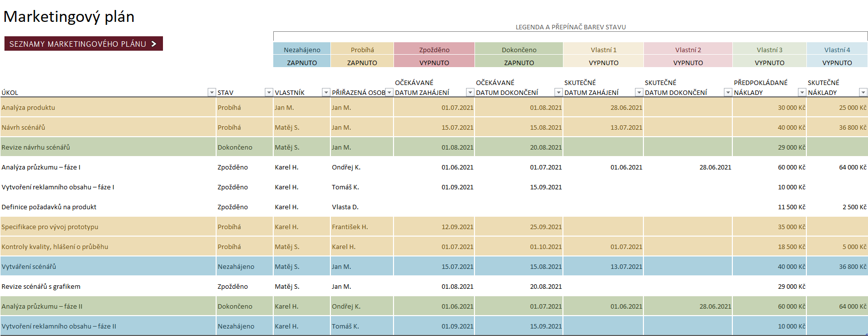Click actual cost 5 000 Kč
868x336 pixels.
(x=837, y=247)
